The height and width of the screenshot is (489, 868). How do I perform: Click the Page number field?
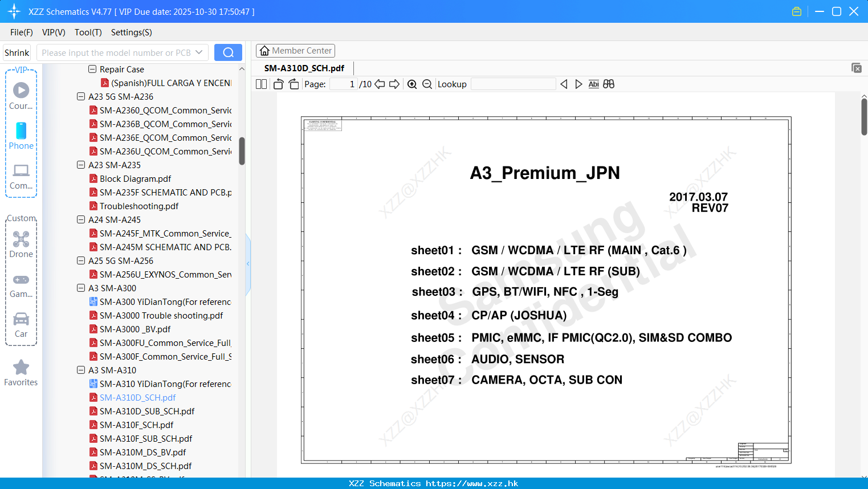click(344, 84)
